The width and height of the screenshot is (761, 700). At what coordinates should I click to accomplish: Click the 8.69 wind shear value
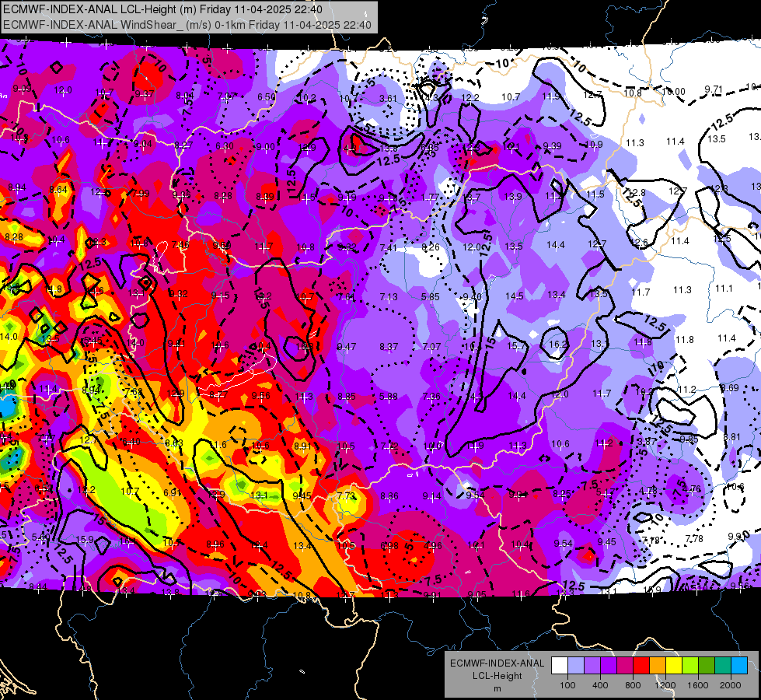tap(729, 387)
